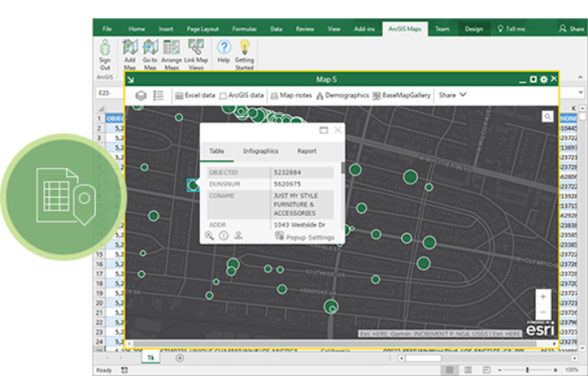Click the Map 5 undock arrow icon
The image size is (588, 376).
(131, 79)
